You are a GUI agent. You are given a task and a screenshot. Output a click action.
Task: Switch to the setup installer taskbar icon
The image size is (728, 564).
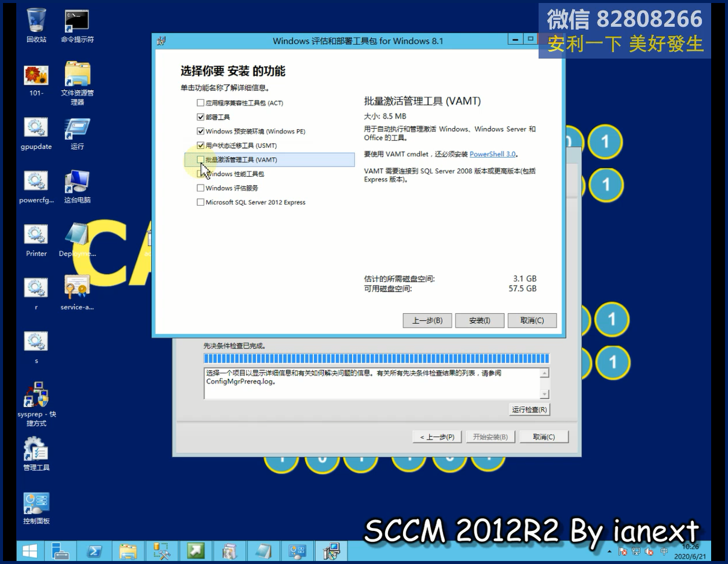pos(332,551)
